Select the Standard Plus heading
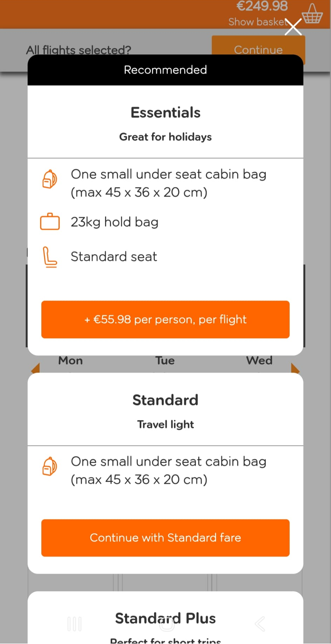 (165, 618)
